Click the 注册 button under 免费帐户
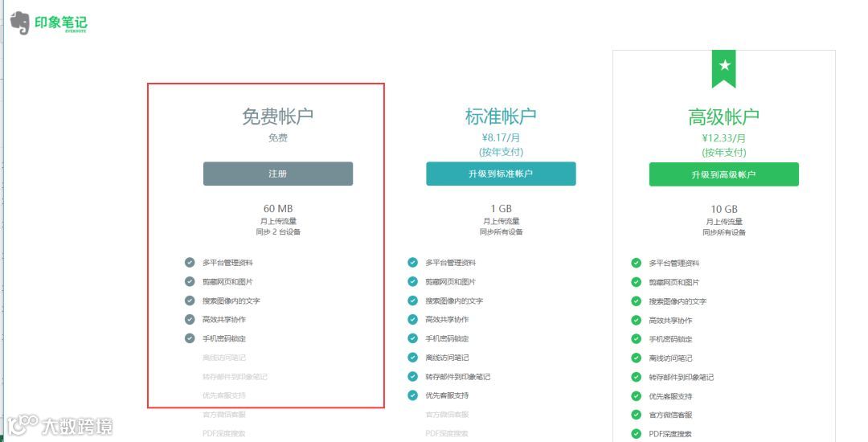 click(x=278, y=174)
